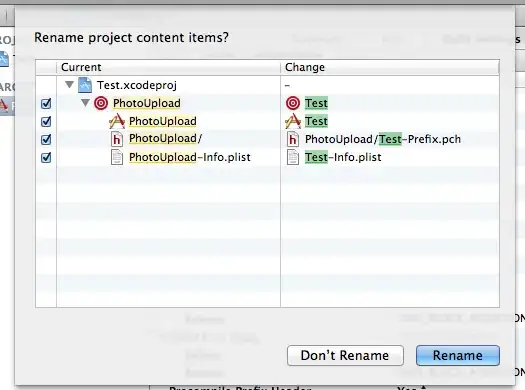Confirm with the Rename button

point(458,356)
